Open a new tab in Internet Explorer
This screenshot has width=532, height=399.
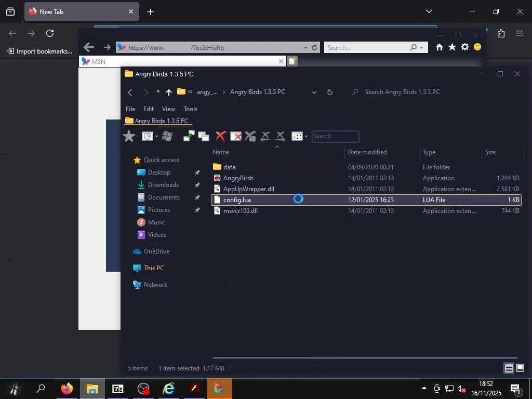pyautogui.click(x=292, y=61)
